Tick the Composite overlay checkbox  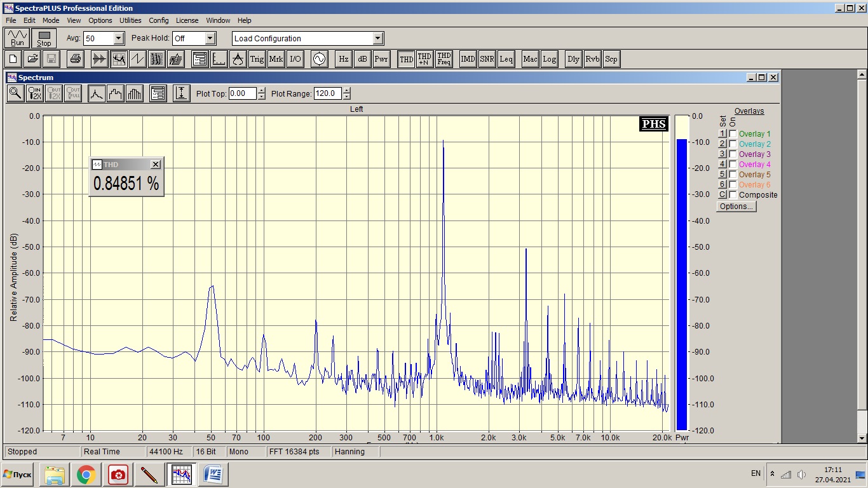[733, 195]
